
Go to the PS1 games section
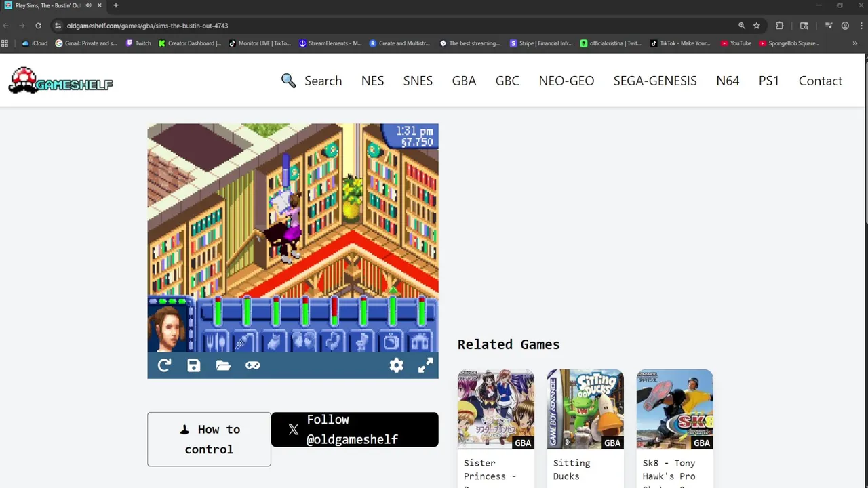point(769,81)
